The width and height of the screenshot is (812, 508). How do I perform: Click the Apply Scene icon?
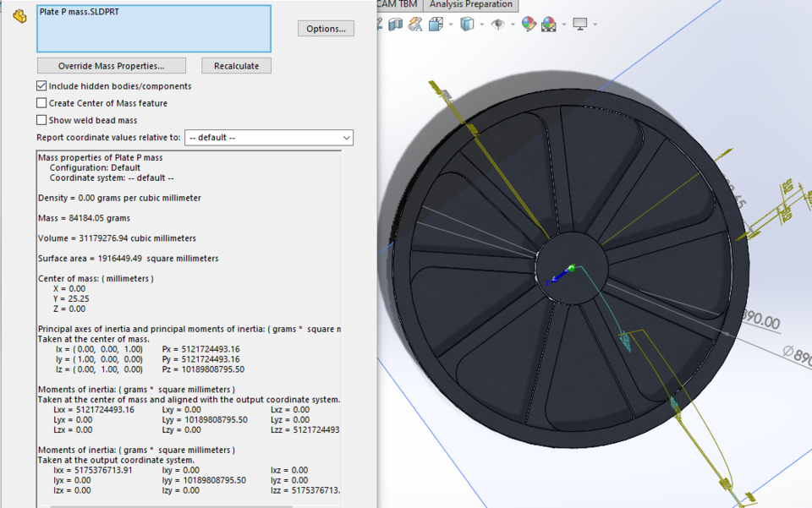coord(548,25)
